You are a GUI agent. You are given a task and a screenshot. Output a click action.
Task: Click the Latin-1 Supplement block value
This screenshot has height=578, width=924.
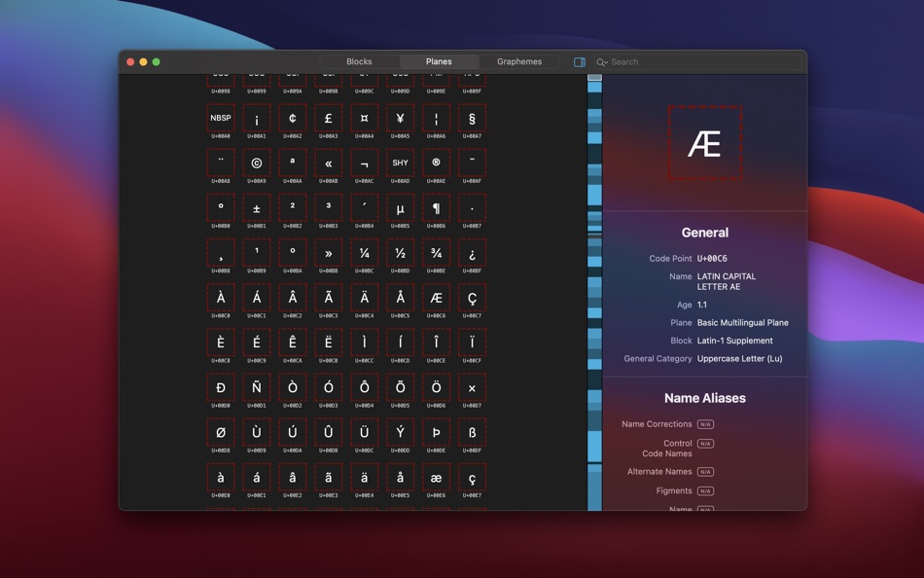tap(735, 341)
